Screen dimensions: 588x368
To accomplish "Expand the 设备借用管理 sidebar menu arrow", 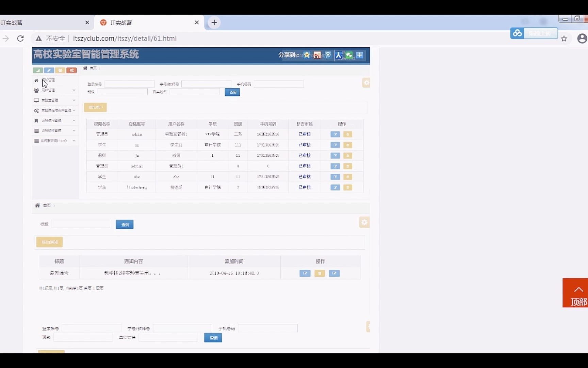I will [x=74, y=120].
